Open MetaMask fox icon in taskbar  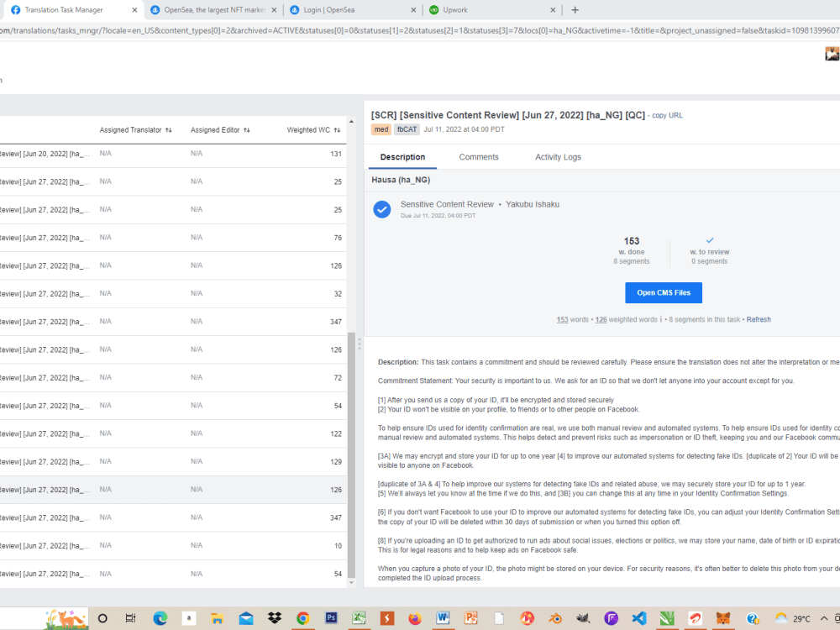click(722, 618)
